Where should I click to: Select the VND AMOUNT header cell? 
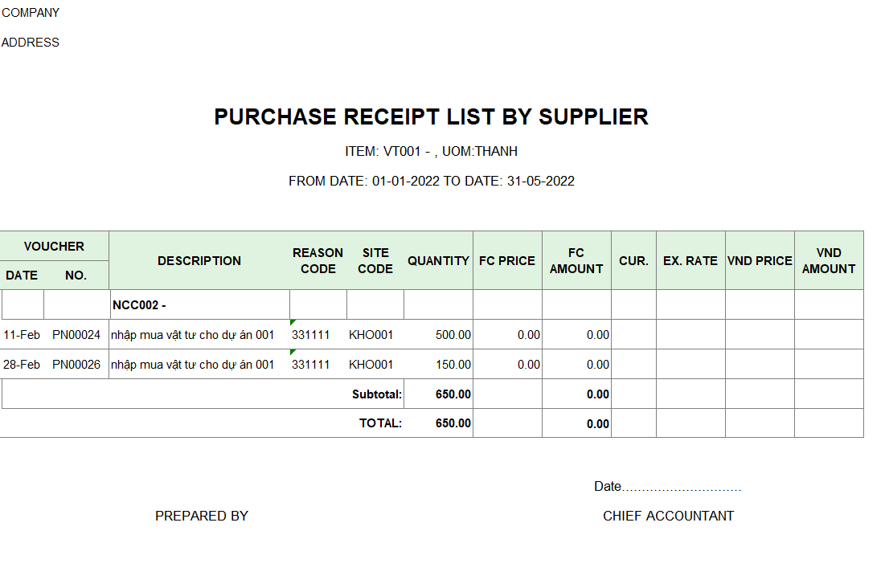coord(829,261)
